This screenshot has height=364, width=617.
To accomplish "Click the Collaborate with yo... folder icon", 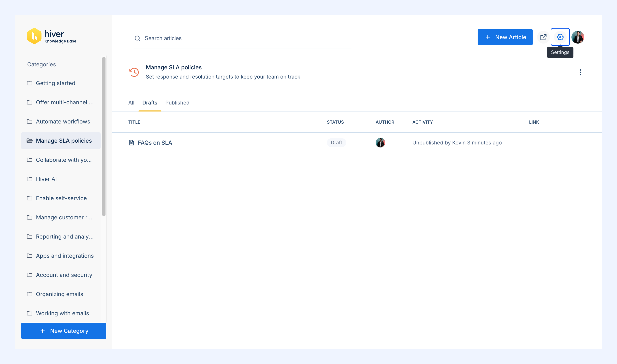I will pyautogui.click(x=29, y=160).
